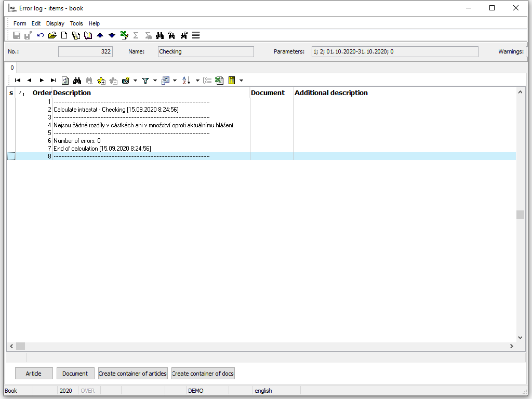Go to first record in grid
Screen dimensions: 532x399
click(x=18, y=81)
